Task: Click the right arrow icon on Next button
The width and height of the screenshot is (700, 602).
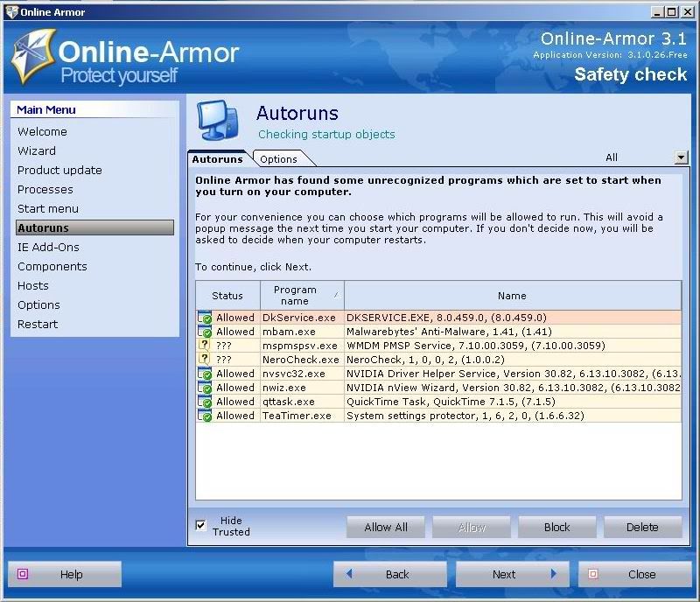Action: 554,573
